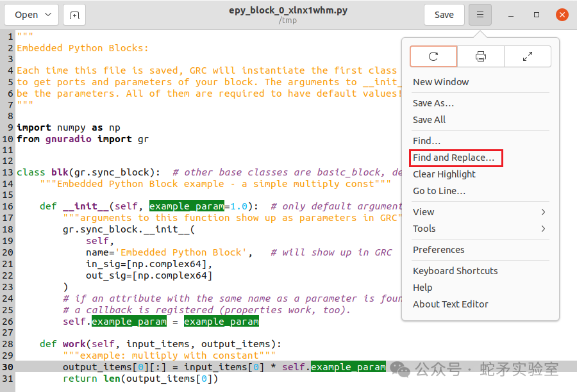The image size is (577, 392).
Task: Click line number 13 in gutter
Action: tap(8, 172)
